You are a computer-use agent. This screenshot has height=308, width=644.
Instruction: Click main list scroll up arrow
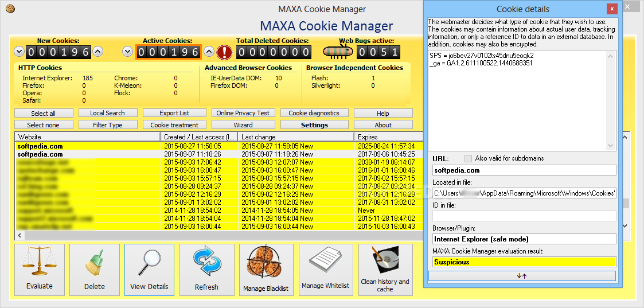625,138
